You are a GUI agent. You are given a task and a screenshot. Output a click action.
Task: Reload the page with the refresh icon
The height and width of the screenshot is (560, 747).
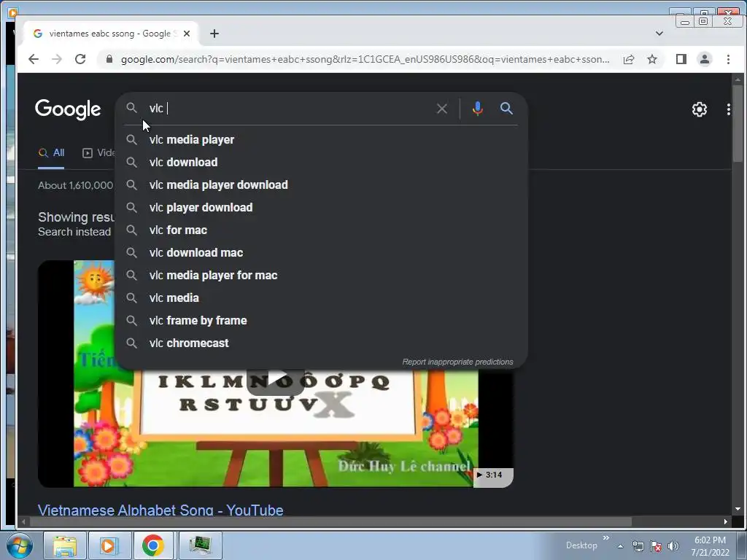(x=80, y=59)
